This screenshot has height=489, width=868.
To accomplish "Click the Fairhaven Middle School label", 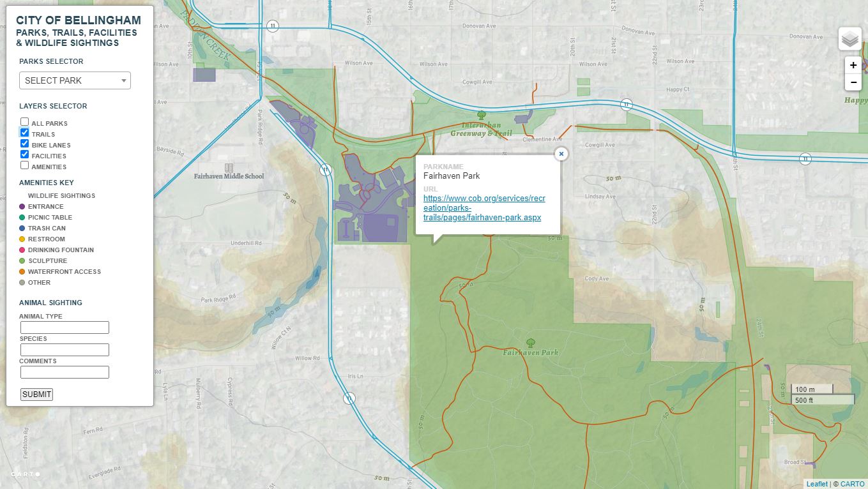I will (229, 176).
